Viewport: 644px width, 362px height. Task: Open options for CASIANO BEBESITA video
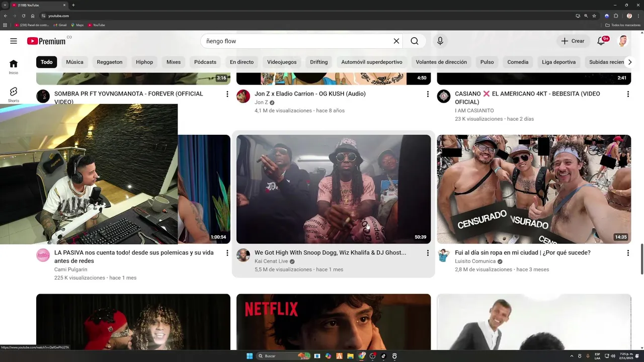coord(628,94)
